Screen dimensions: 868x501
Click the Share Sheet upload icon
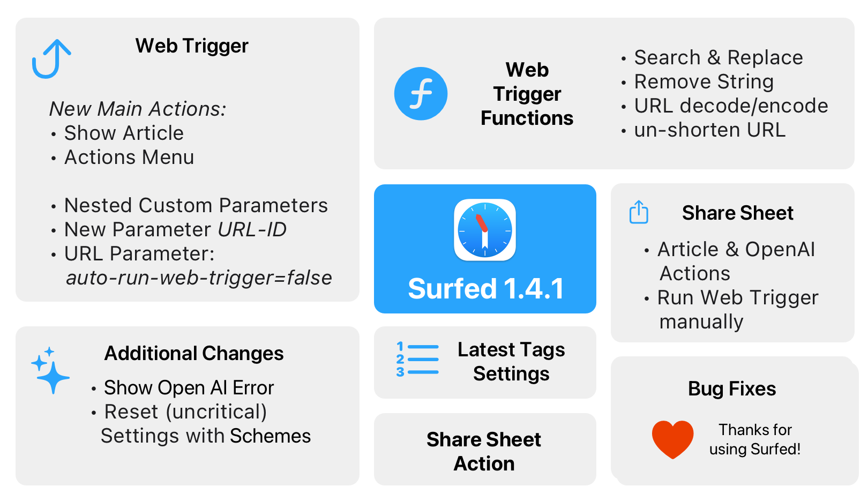tap(639, 212)
